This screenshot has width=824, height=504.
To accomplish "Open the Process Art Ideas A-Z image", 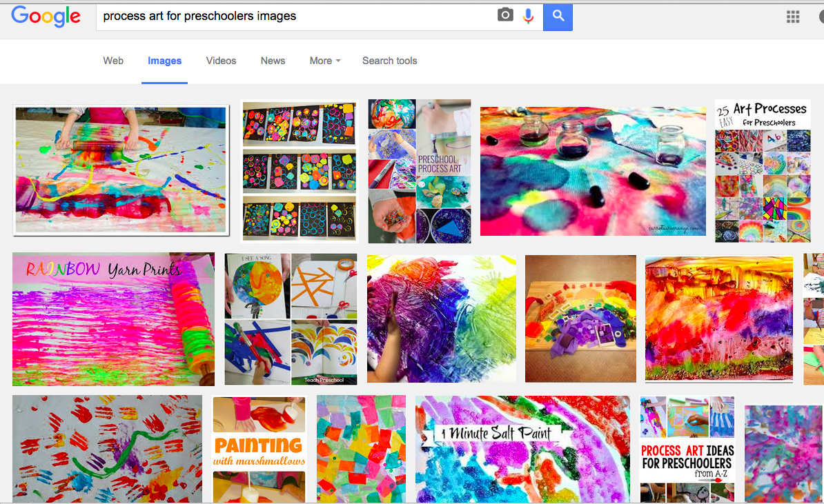I will click(687, 449).
